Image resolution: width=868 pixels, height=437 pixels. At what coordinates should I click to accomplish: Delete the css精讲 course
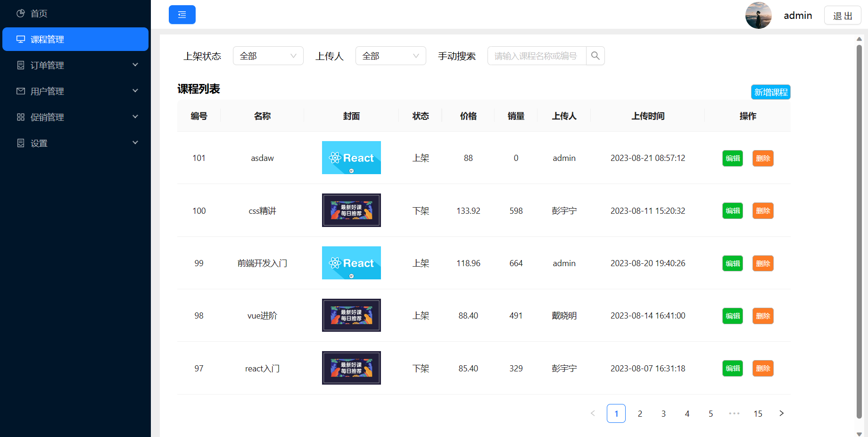tap(763, 210)
